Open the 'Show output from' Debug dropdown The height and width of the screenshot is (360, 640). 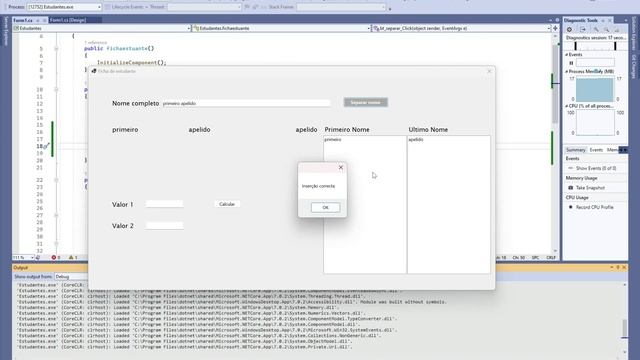tap(71, 277)
